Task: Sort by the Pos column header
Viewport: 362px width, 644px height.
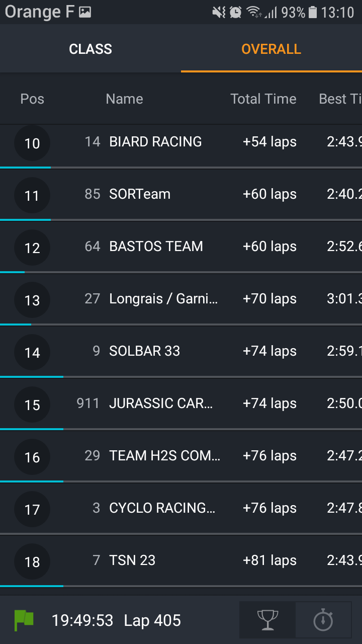Action: click(32, 99)
